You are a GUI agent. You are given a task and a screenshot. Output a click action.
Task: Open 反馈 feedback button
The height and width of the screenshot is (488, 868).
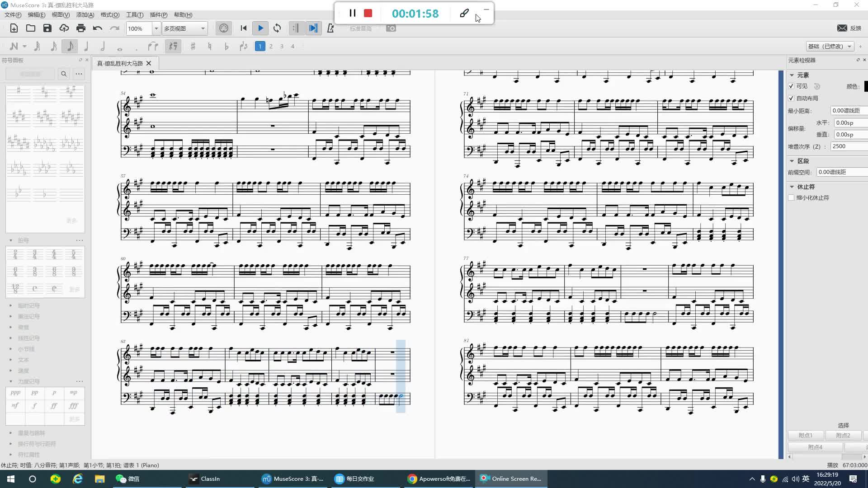click(x=849, y=28)
